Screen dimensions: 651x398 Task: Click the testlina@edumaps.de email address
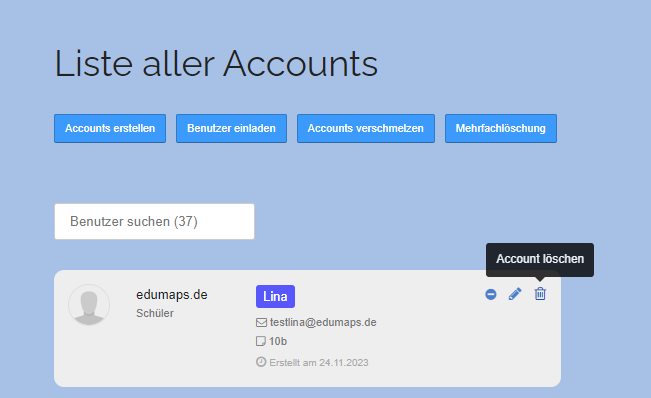point(323,322)
